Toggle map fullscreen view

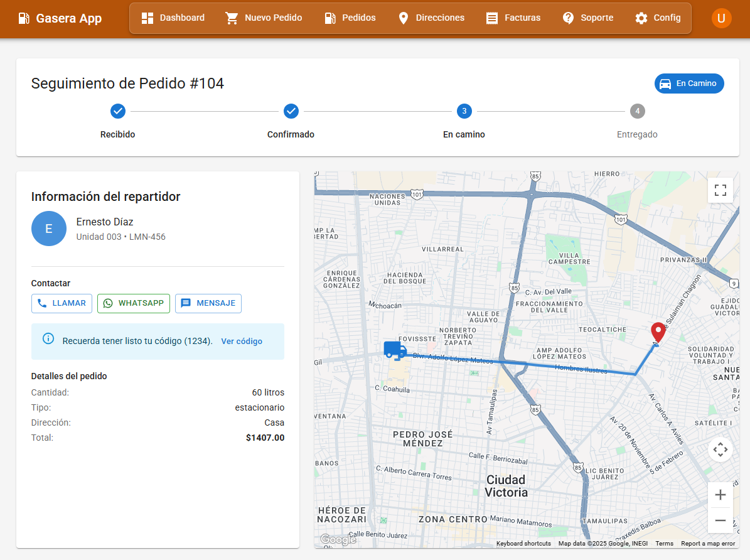click(721, 190)
